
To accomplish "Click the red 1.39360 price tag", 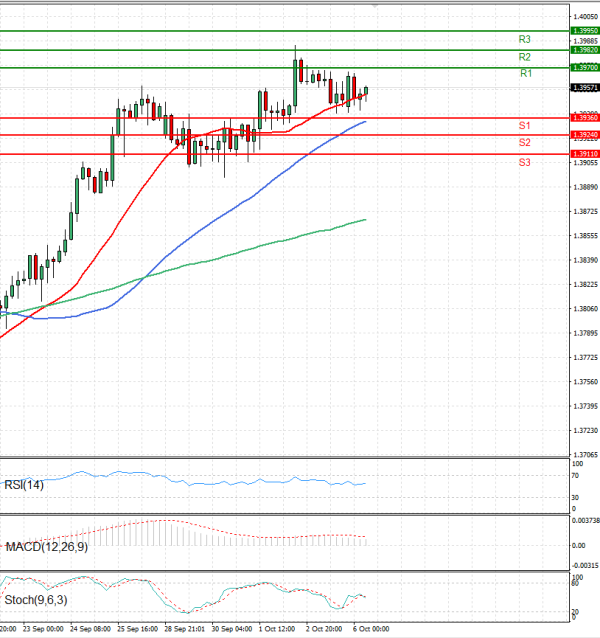I will point(585,118).
